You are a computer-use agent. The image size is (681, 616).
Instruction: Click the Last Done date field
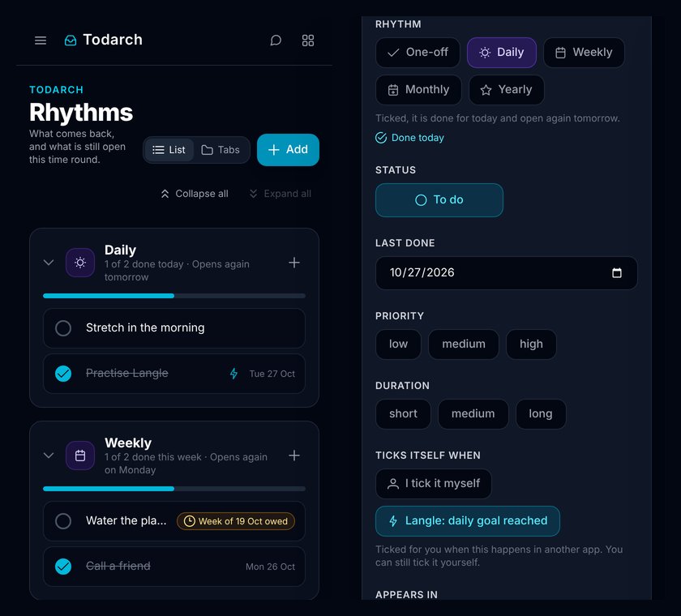point(507,273)
